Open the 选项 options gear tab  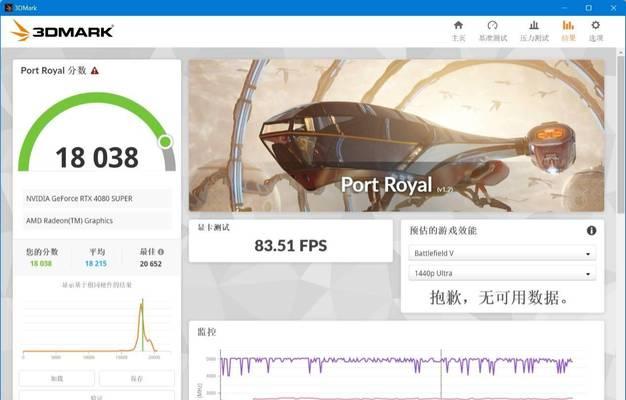pyautogui.click(x=596, y=31)
